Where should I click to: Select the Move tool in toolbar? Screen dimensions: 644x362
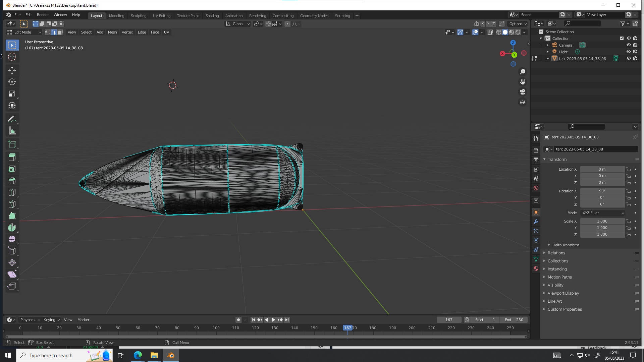(x=12, y=70)
